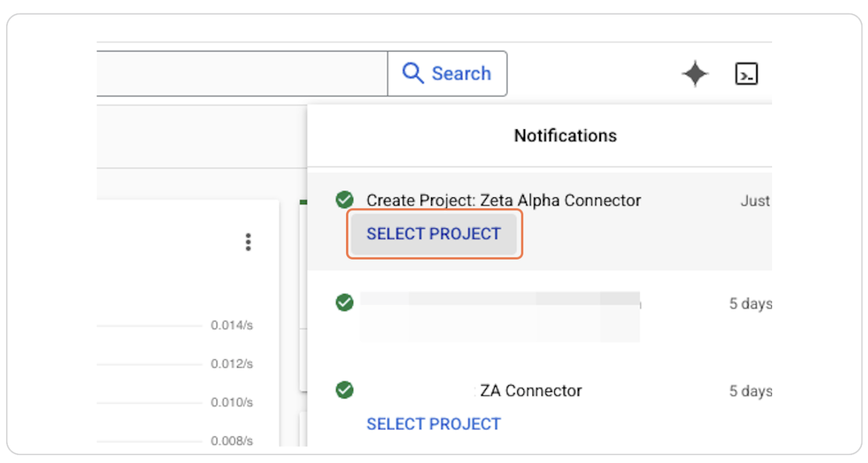Image resolution: width=868 pixels, height=463 pixels.
Task: Open the Notifications panel header
Action: [x=565, y=135]
